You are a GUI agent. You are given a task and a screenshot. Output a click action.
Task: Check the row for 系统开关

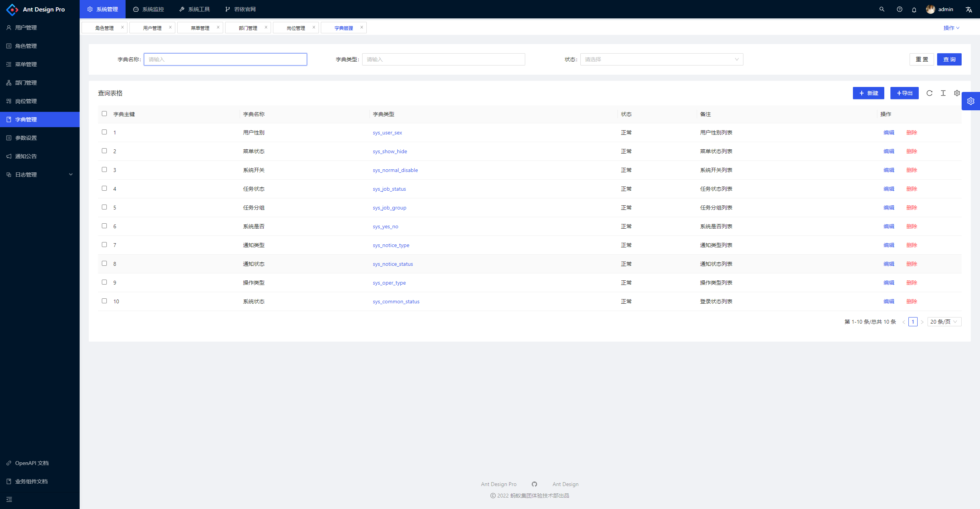click(104, 170)
